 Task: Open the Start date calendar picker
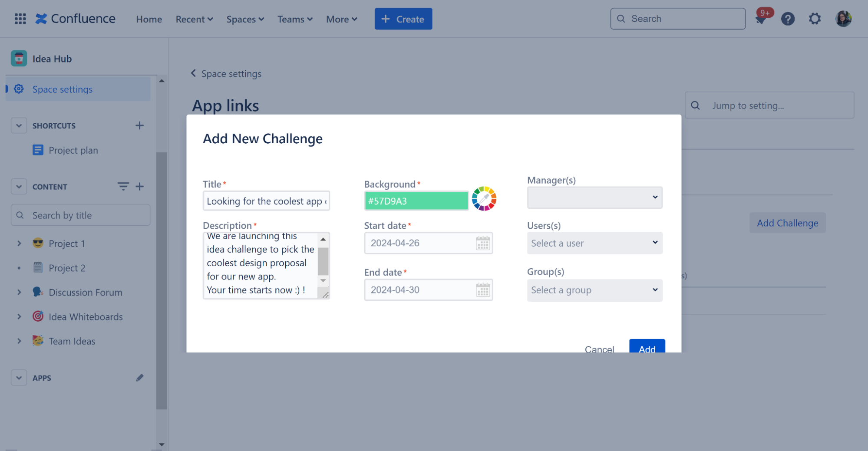482,243
